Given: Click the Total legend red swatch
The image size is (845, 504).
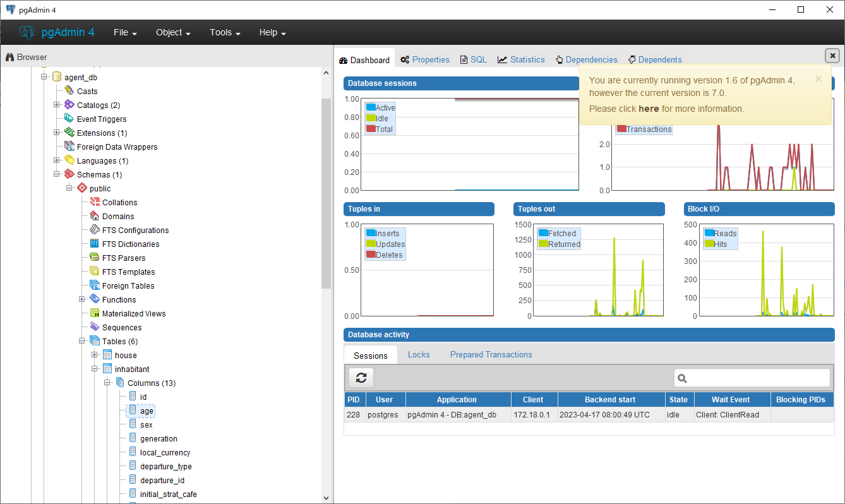Looking at the screenshot, I should (x=371, y=129).
